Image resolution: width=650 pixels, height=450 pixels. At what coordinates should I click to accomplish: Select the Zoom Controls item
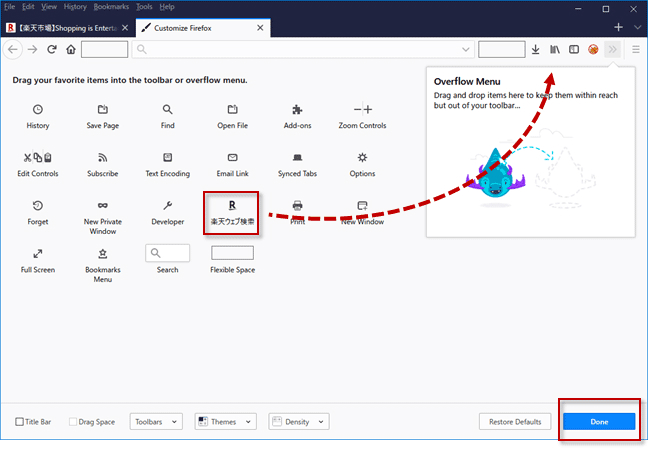coord(362,116)
